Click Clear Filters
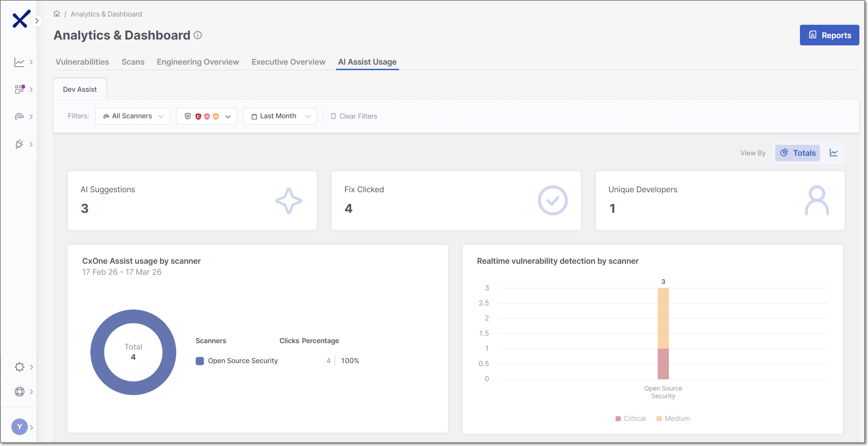 [x=354, y=116]
